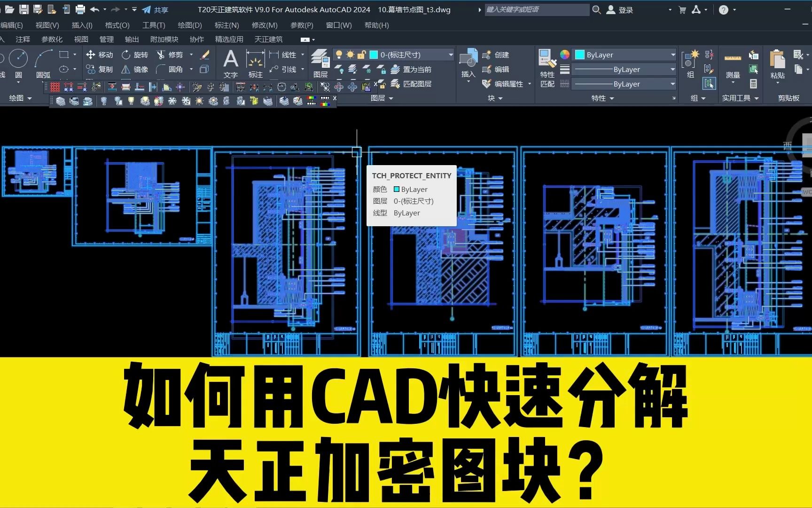812x508 pixels.
Task: Click the Ungroup icon in group panel
Action: (x=709, y=55)
